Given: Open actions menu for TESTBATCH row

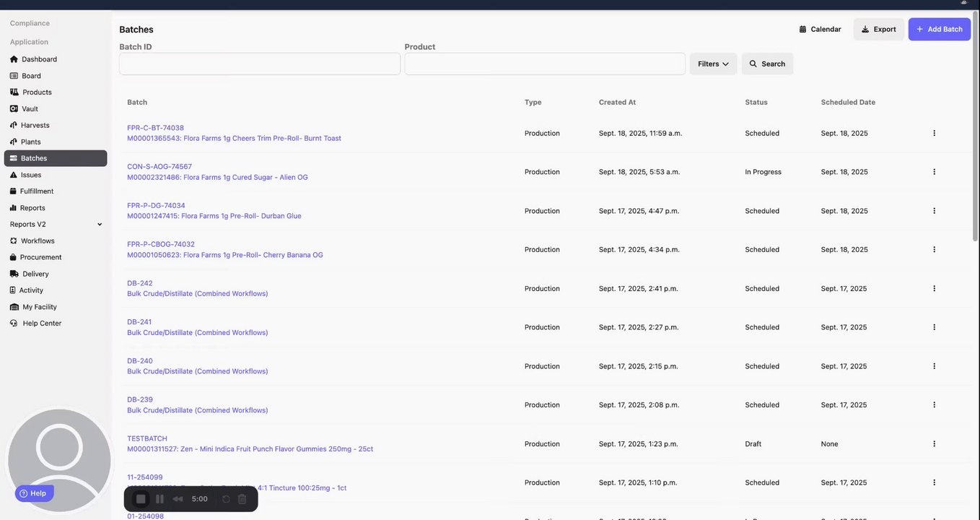Looking at the screenshot, I should (x=934, y=444).
